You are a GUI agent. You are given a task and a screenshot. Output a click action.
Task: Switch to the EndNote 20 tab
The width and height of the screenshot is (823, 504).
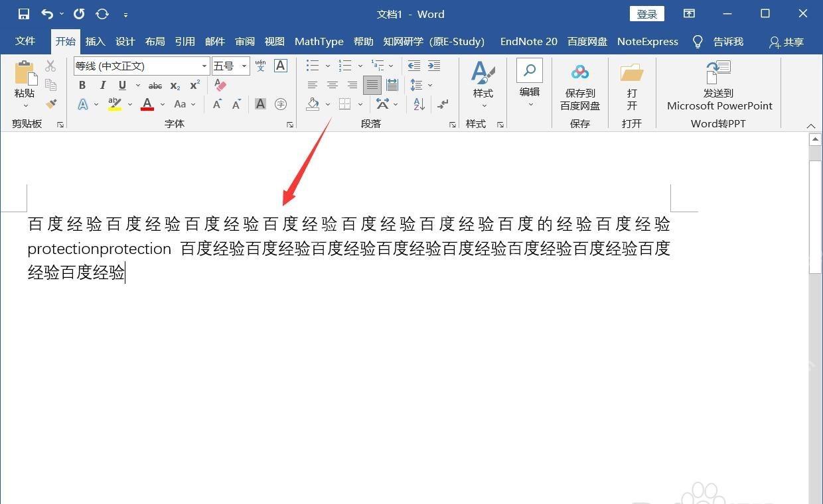tap(529, 41)
